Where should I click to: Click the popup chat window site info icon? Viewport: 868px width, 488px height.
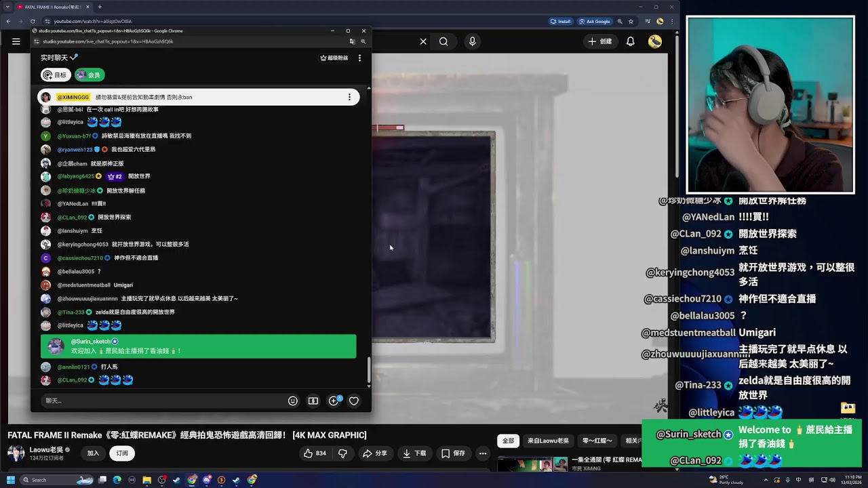tap(37, 41)
